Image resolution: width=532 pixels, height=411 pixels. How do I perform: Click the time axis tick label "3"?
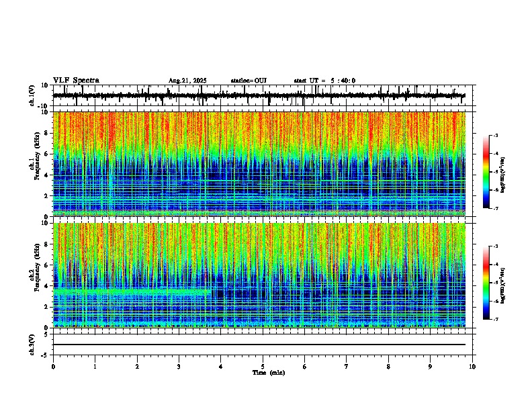pos(179,367)
